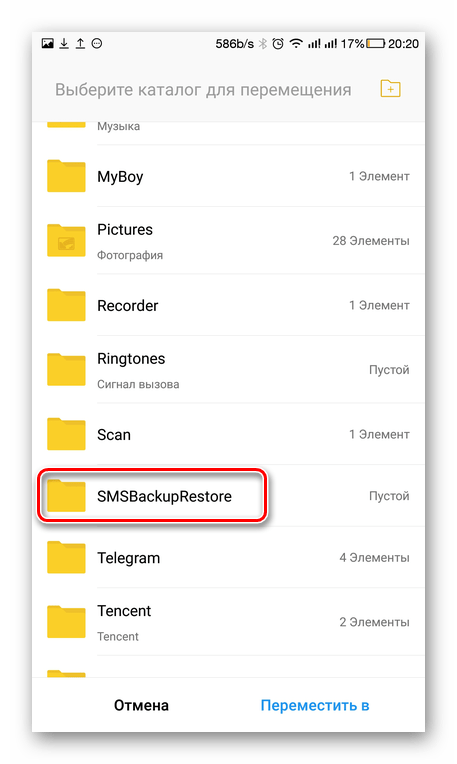
Task: Tap the 28 Элементы count for Pictures
Action: pos(371,241)
